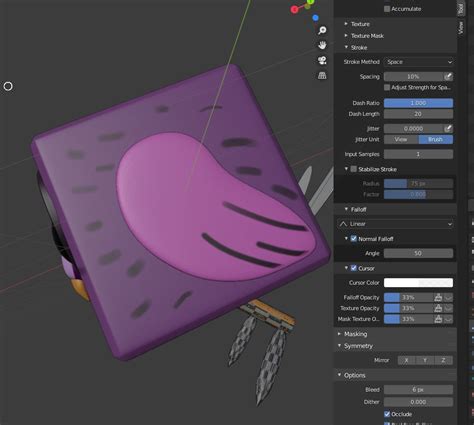474x425 pixels.
Task: Click the Falloff Opacity 33% slider
Action: (x=409, y=297)
